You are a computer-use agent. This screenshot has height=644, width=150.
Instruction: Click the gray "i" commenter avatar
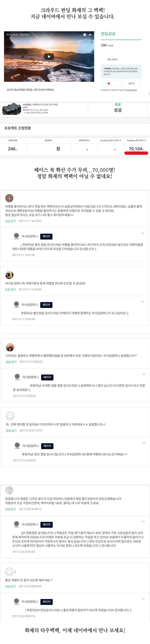tap(9, 198)
